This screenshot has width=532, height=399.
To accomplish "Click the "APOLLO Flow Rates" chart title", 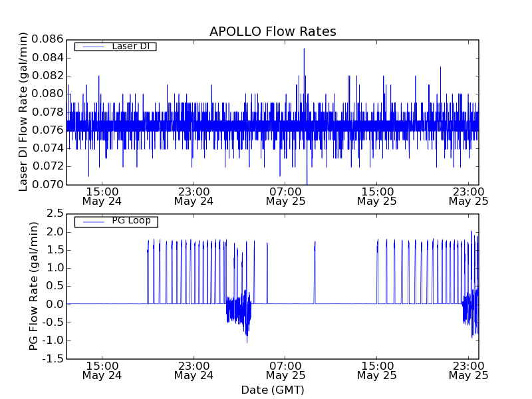I will (273, 31).
